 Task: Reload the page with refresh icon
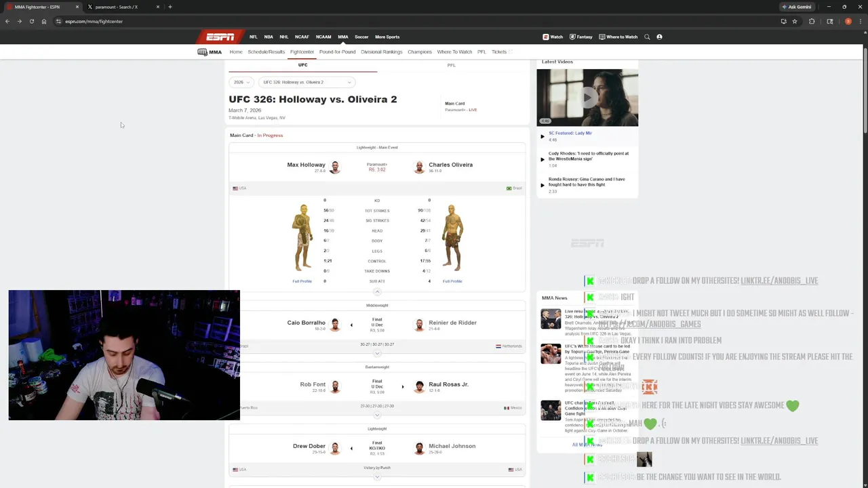[x=32, y=21]
